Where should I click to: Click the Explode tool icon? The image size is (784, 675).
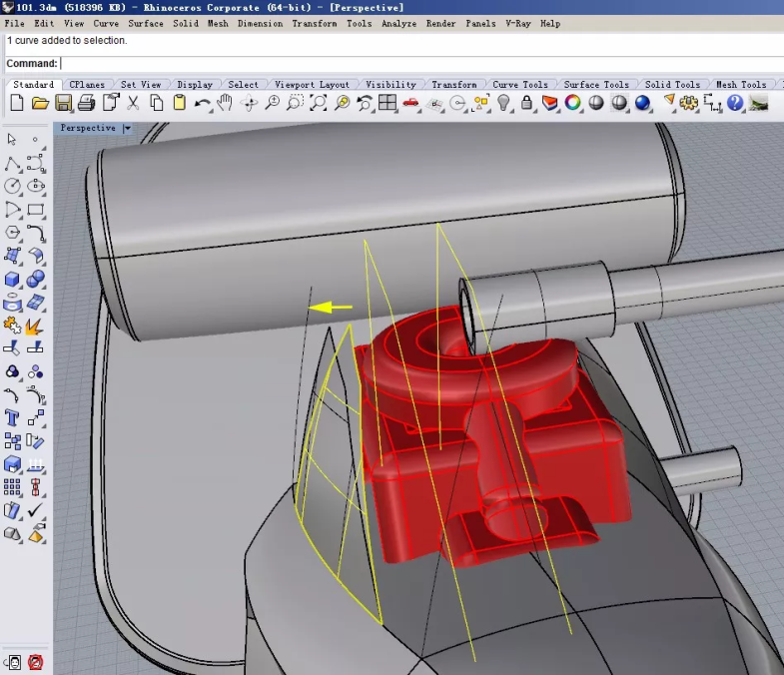click(35, 326)
